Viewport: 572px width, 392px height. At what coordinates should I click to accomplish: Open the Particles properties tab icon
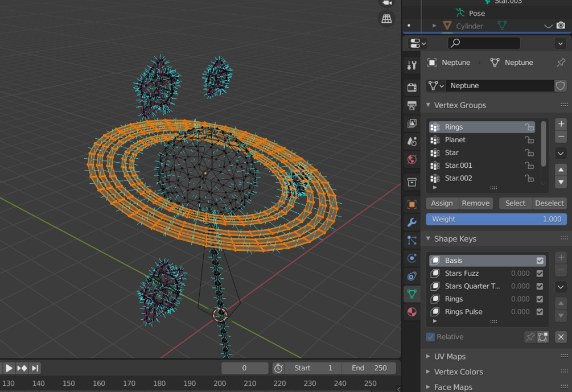(x=412, y=240)
